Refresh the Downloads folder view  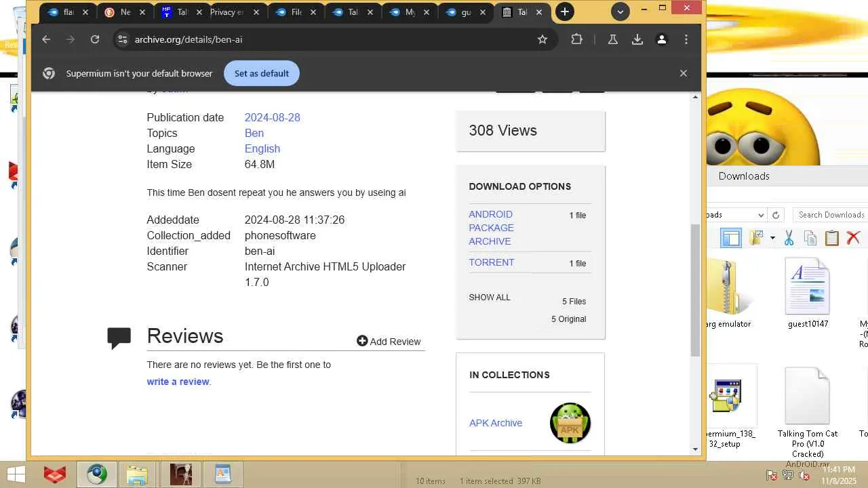click(776, 215)
